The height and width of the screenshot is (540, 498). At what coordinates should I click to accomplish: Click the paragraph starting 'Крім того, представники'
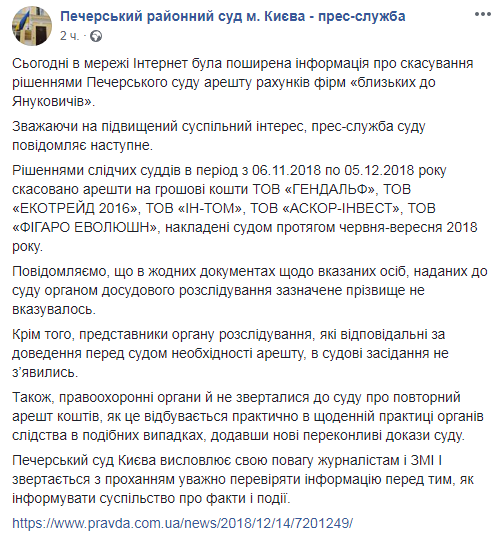coord(230,353)
